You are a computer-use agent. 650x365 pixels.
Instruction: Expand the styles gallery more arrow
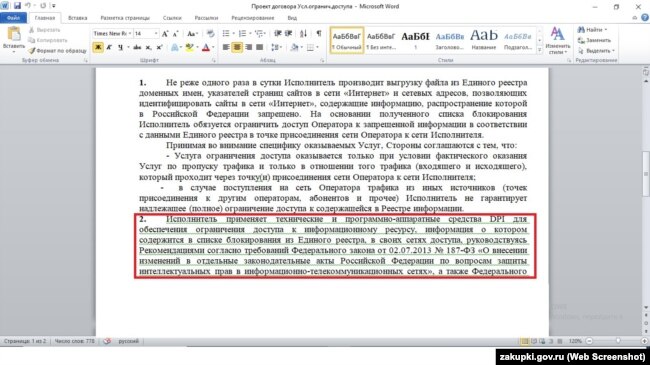pos(539,50)
